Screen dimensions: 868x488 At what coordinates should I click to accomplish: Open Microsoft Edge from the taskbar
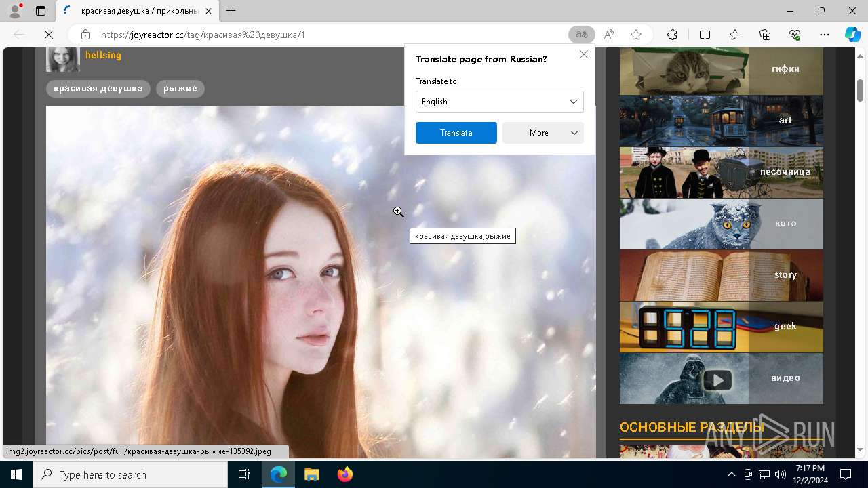tap(279, 474)
